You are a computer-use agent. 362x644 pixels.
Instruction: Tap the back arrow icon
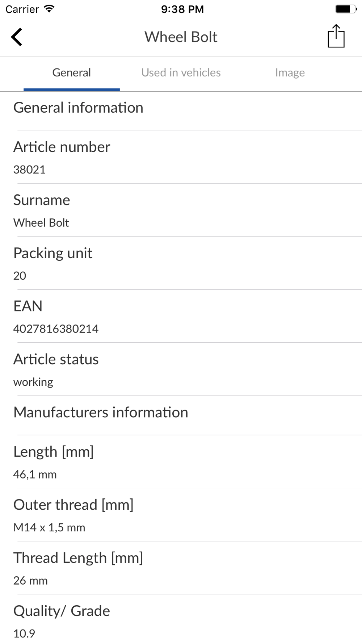17,37
